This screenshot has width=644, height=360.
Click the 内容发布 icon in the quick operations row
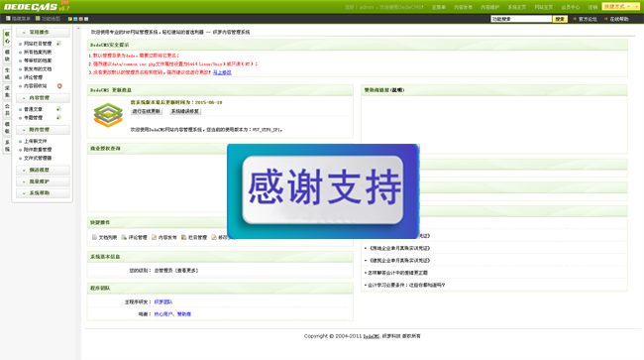tap(154, 237)
